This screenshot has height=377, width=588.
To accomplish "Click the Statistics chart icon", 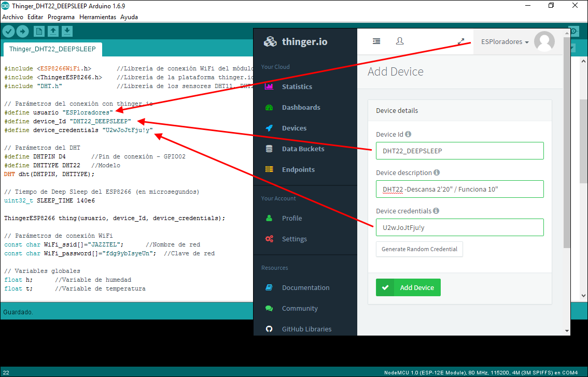I will pos(269,86).
